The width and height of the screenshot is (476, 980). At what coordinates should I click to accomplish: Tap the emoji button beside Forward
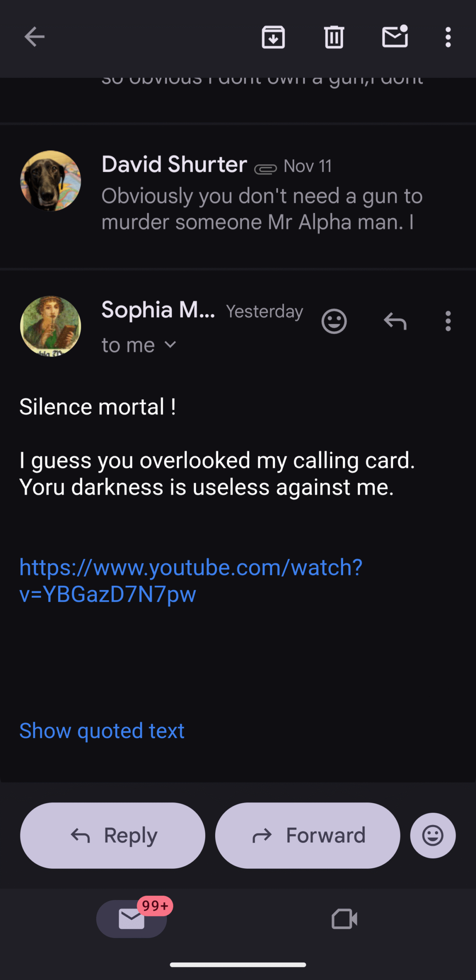pos(433,835)
